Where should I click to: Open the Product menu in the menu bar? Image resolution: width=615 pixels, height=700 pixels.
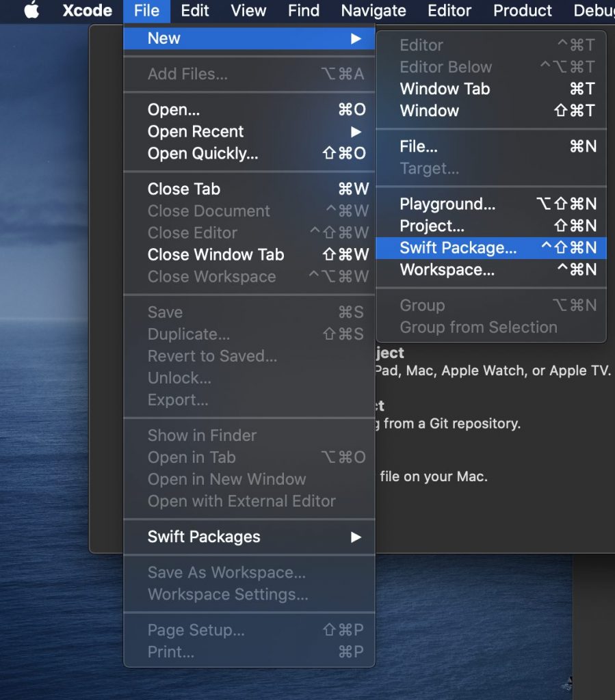[x=522, y=10]
